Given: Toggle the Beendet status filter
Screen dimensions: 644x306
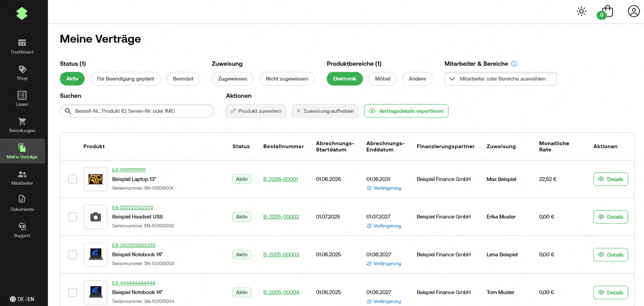Looking at the screenshot, I should click(x=183, y=79).
